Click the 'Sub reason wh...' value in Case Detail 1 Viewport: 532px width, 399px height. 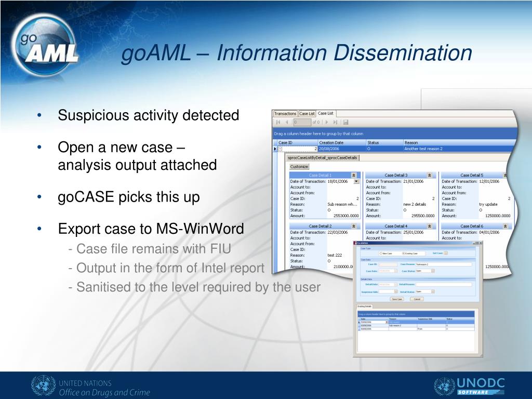click(342, 204)
